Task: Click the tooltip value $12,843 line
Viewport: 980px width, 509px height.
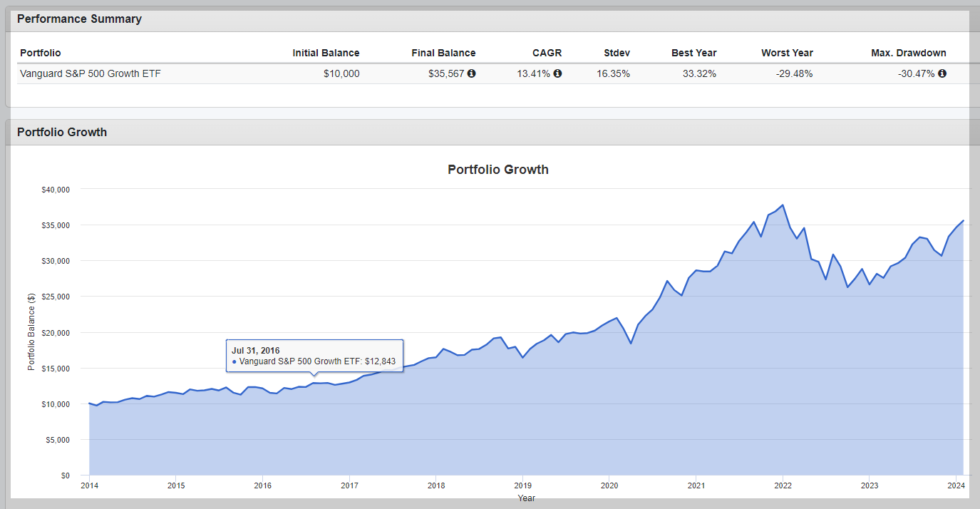Action: 314,361
